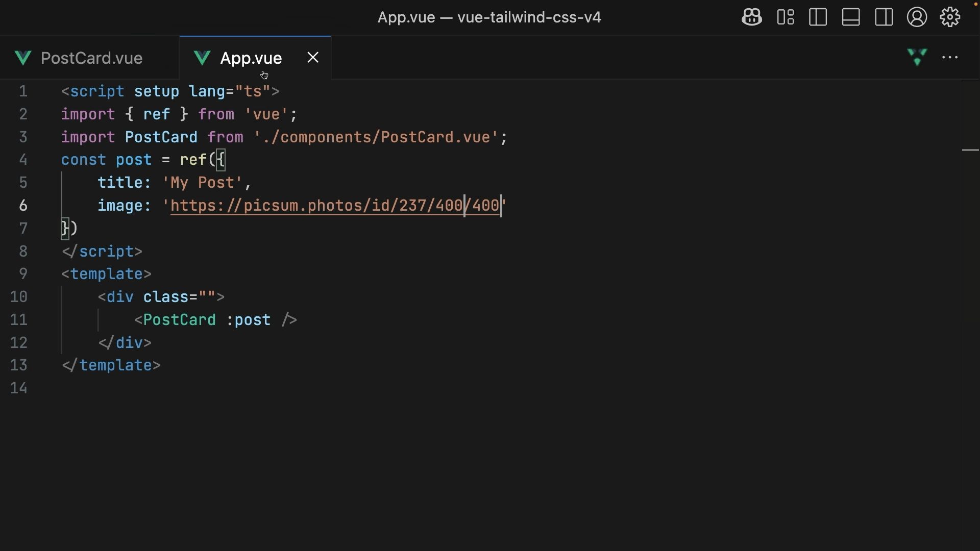Click the PostCard.vue import path string
Screen dimensions: 980x551
coord(376,137)
